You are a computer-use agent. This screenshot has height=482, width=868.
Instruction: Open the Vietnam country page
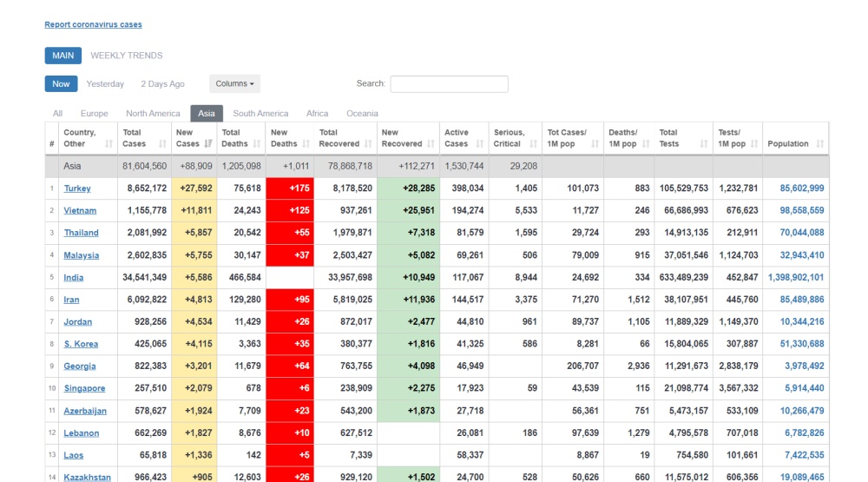(x=80, y=211)
